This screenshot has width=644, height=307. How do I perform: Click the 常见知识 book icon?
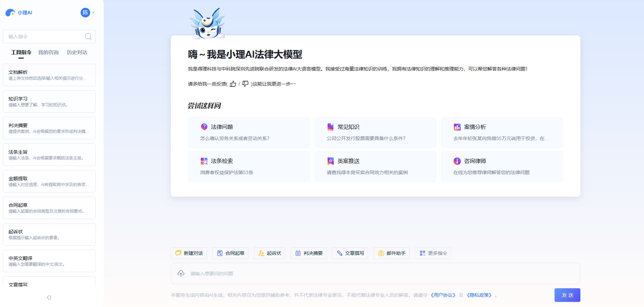[x=330, y=126]
